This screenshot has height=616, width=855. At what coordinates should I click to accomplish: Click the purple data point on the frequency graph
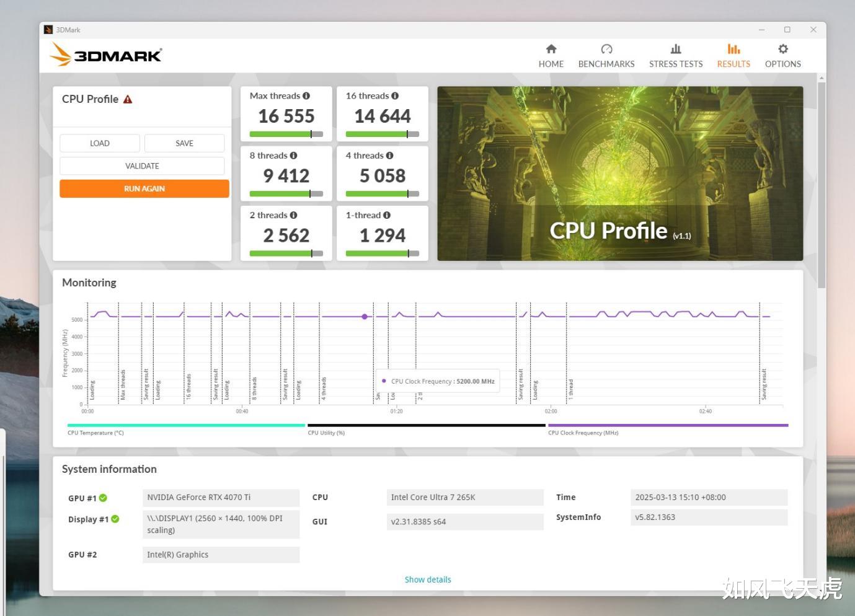tap(365, 317)
